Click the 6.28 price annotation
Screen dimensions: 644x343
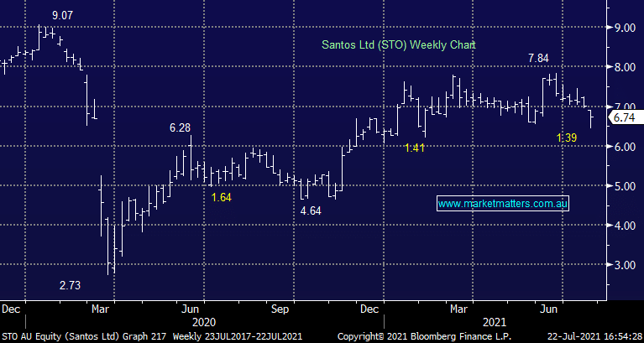pyautogui.click(x=180, y=127)
